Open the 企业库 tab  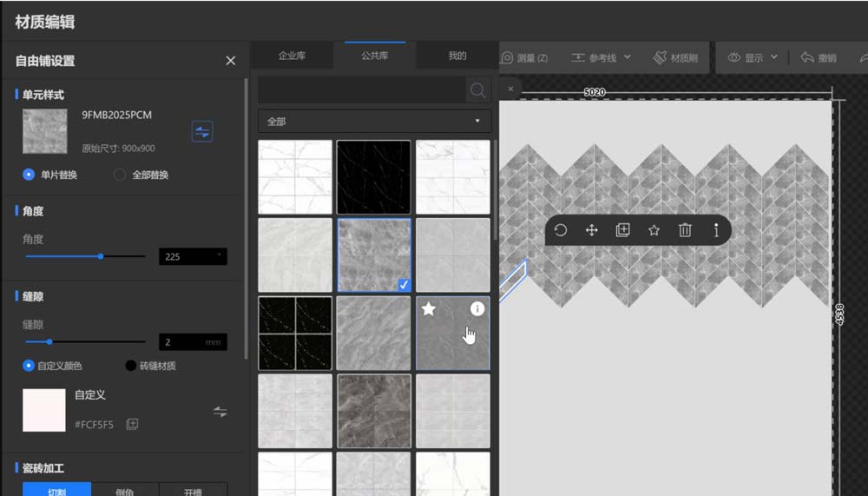coord(292,56)
